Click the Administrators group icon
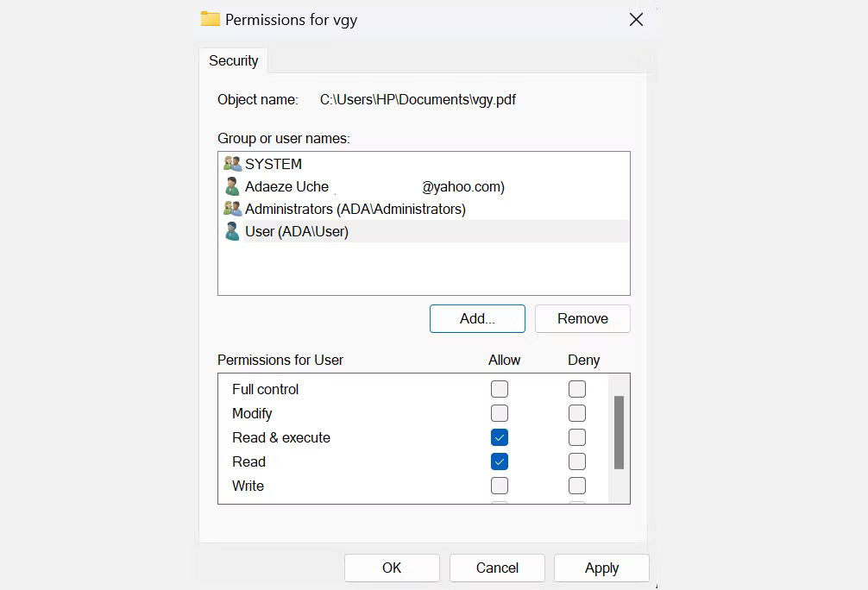Viewport: 868px width, 590px height. tap(232, 209)
